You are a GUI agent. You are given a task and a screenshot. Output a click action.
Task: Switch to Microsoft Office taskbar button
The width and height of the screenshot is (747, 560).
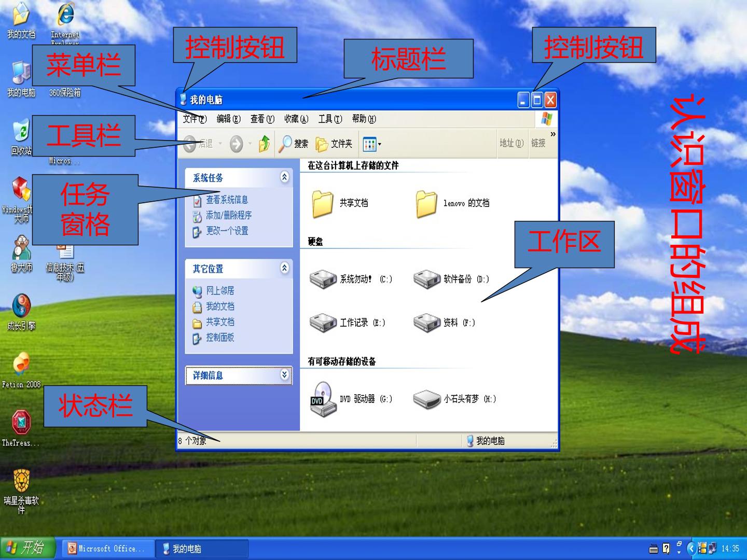108,549
